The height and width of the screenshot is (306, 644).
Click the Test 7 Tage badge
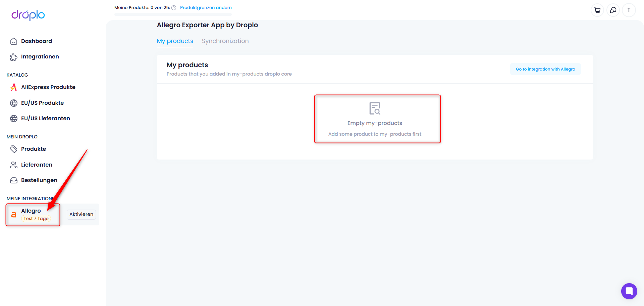click(36, 218)
